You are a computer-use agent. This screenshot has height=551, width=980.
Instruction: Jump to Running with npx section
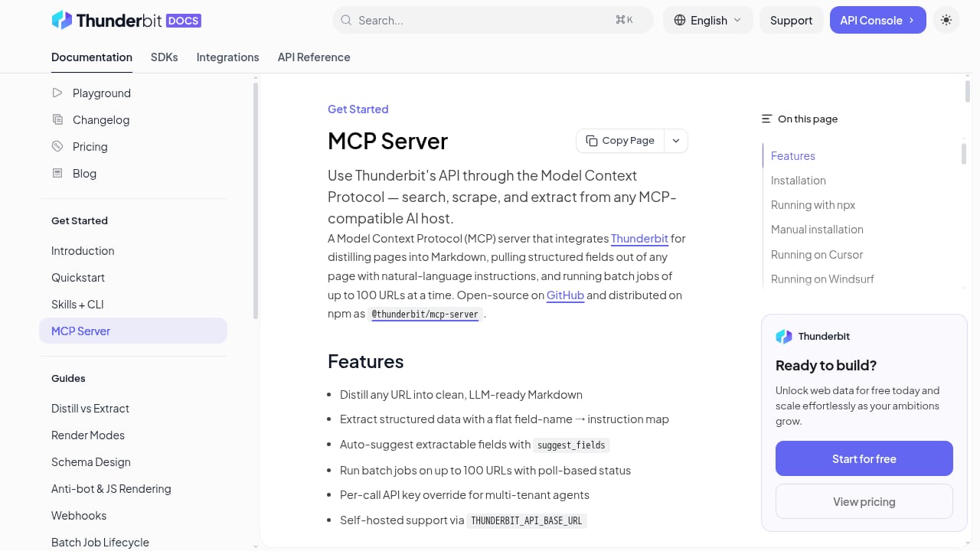812,204
